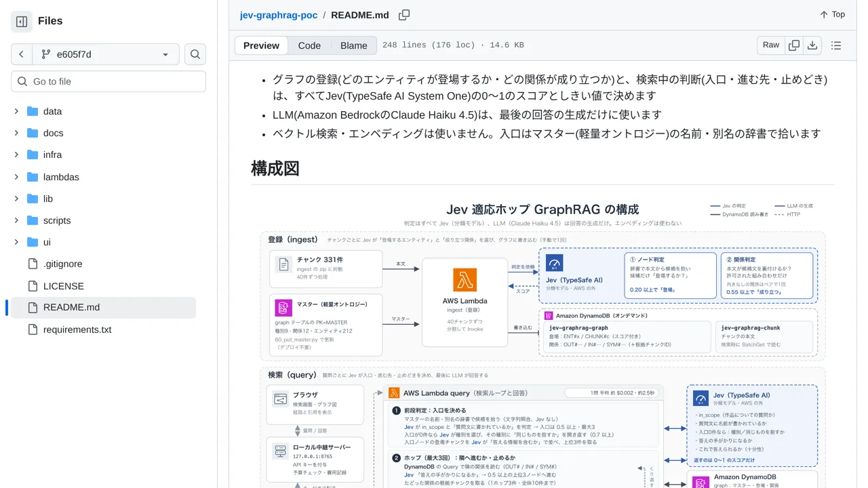Select the requirements.txt file icon
The image size is (868, 488).
pos(33,329)
